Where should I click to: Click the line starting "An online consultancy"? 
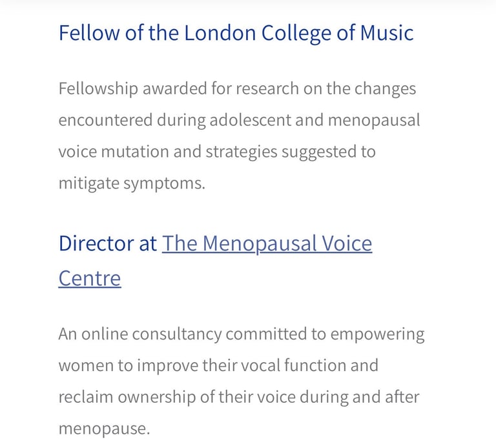tap(241, 334)
